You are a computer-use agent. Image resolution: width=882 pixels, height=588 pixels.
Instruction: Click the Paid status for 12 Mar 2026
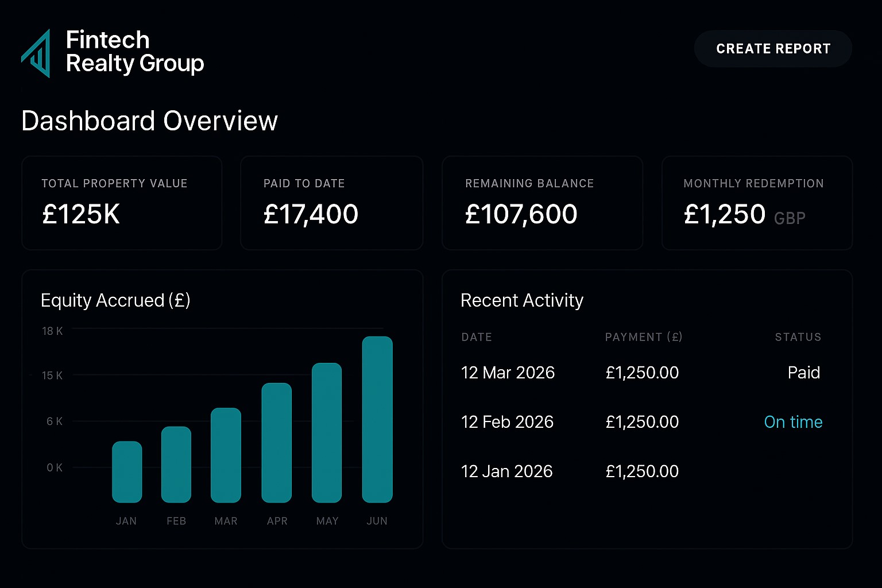click(x=804, y=373)
